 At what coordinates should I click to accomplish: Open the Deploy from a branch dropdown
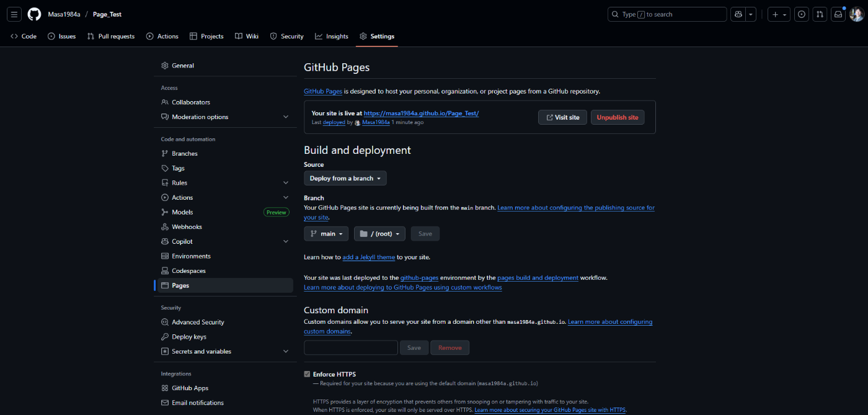(345, 178)
